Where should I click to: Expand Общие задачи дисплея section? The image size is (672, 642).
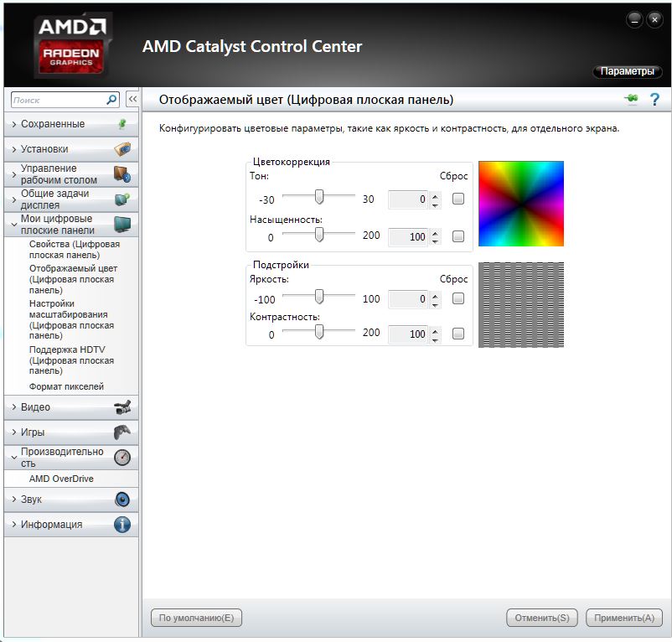[x=14, y=199]
